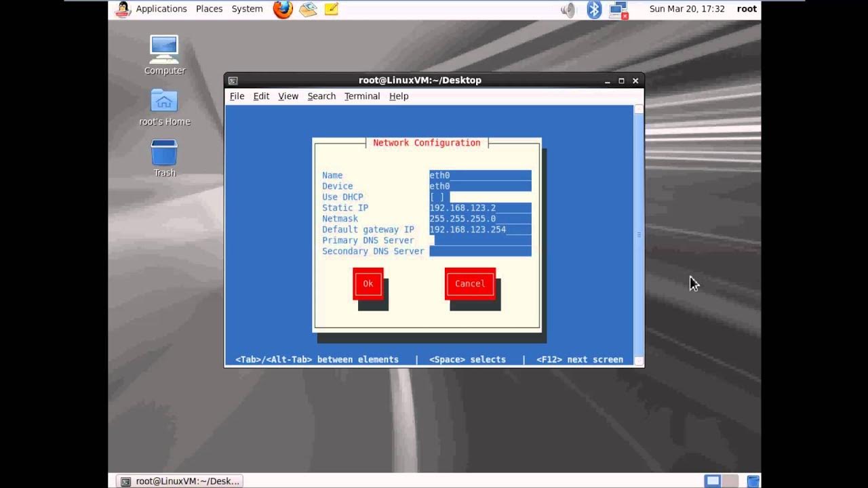Click the Secondary DNS Server input field
Screen dimensions: 868x488
coord(480,251)
